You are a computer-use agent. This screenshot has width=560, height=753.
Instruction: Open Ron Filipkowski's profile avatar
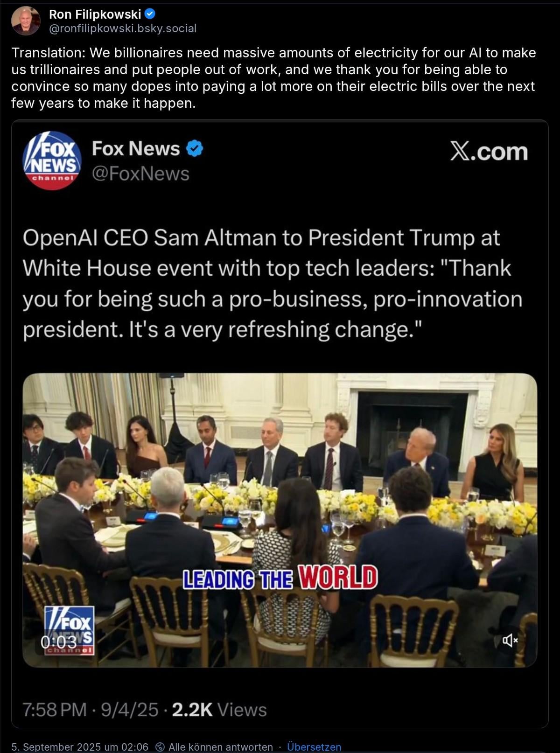(x=25, y=21)
